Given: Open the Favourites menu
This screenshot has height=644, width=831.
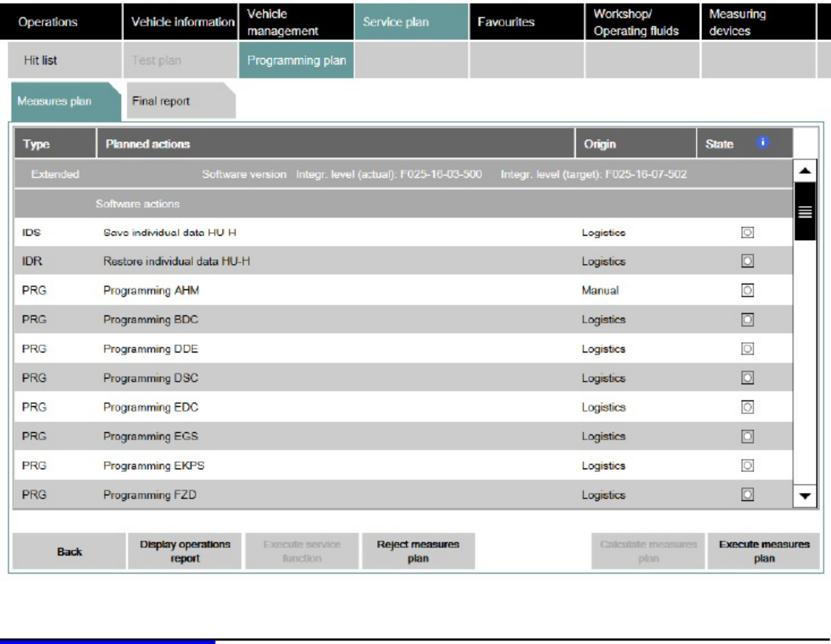Looking at the screenshot, I should [x=526, y=22].
